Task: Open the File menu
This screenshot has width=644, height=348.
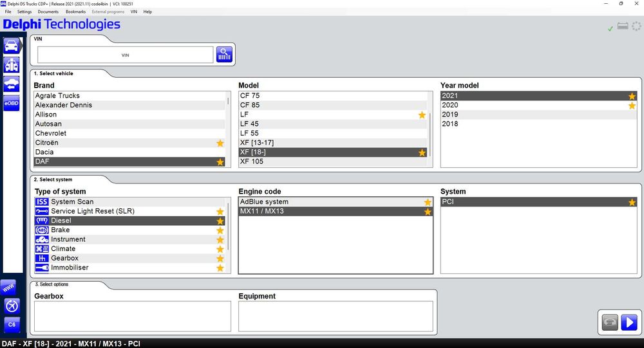Action: click(8, 12)
